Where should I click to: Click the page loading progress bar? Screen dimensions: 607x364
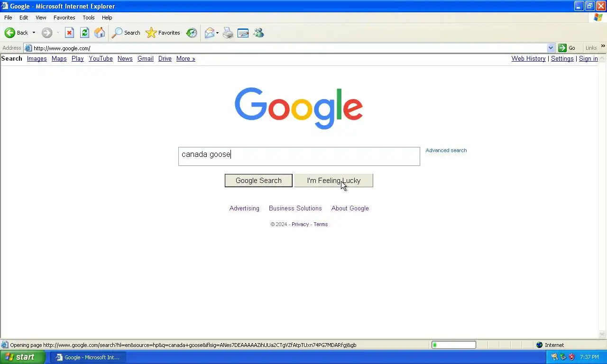454,345
